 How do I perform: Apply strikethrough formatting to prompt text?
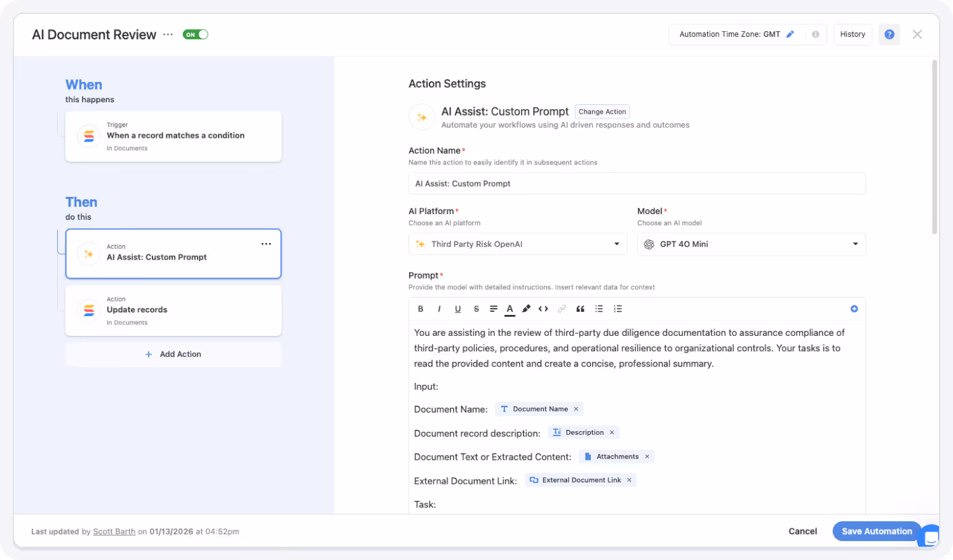click(476, 309)
